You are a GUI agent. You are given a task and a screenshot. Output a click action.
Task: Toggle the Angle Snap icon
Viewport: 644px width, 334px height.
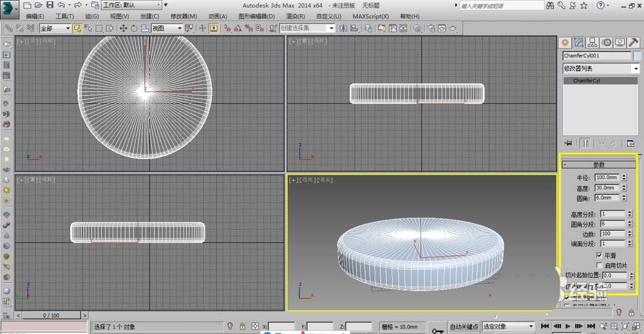pyautogui.click(x=238, y=28)
